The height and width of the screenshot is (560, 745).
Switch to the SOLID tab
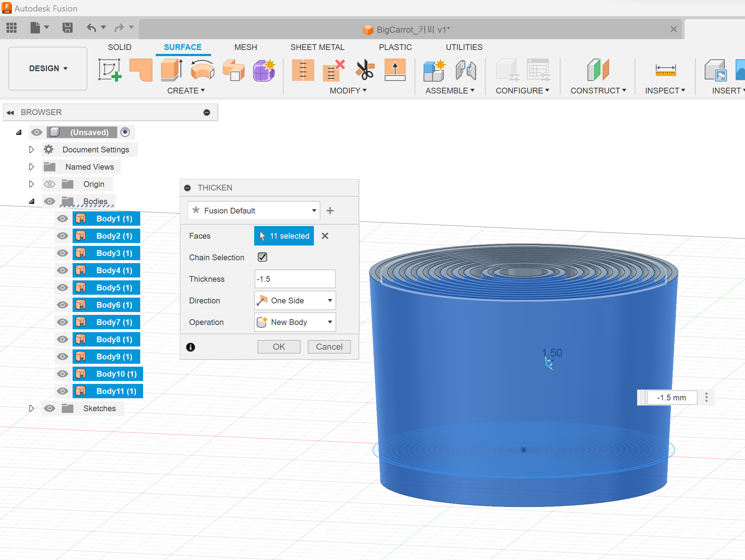pyautogui.click(x=119, y=47)
